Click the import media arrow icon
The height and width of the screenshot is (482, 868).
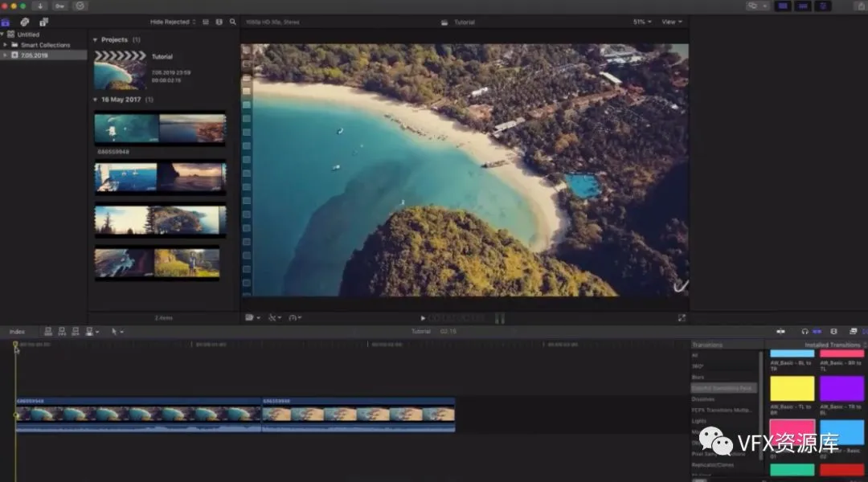39,6
